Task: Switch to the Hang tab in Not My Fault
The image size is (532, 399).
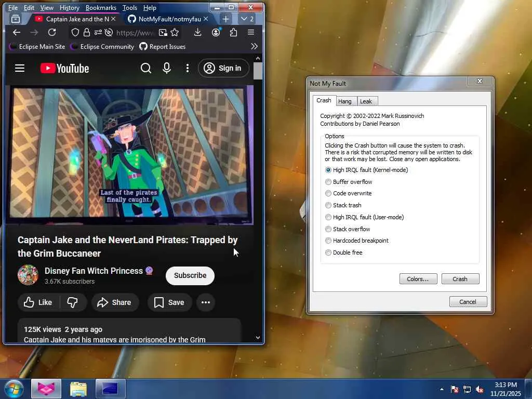Action: tap(345, 101)
